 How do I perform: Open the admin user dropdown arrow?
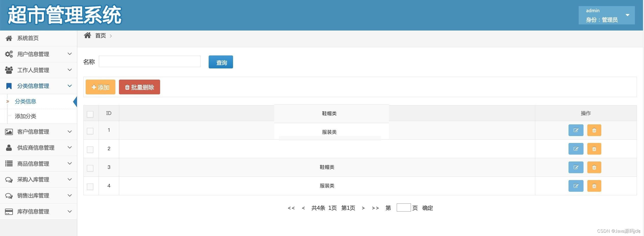(x=627, y=15)
